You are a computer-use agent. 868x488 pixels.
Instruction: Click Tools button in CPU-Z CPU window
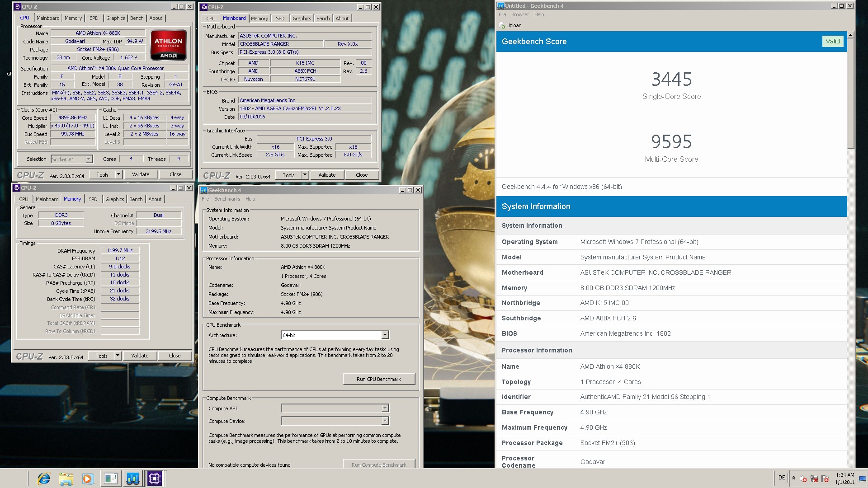[102, 174]
